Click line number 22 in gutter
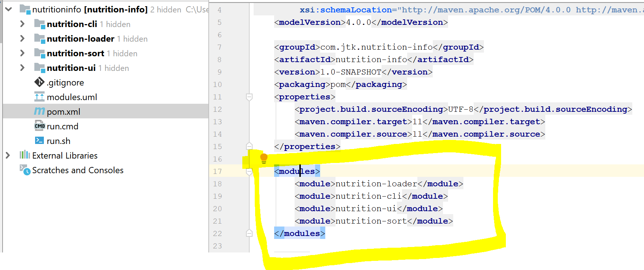This screenshot has height=270, width=644. point(217,233)
